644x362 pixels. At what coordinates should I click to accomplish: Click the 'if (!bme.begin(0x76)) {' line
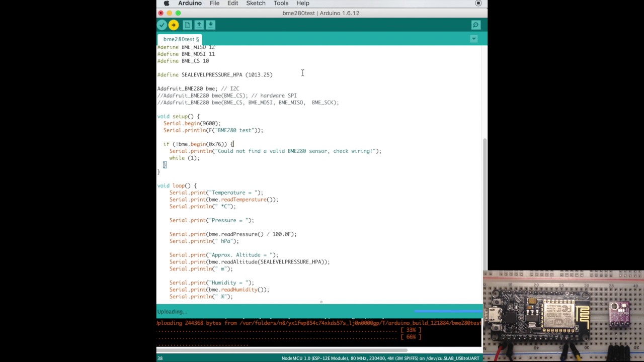click(x=198, y=144)
